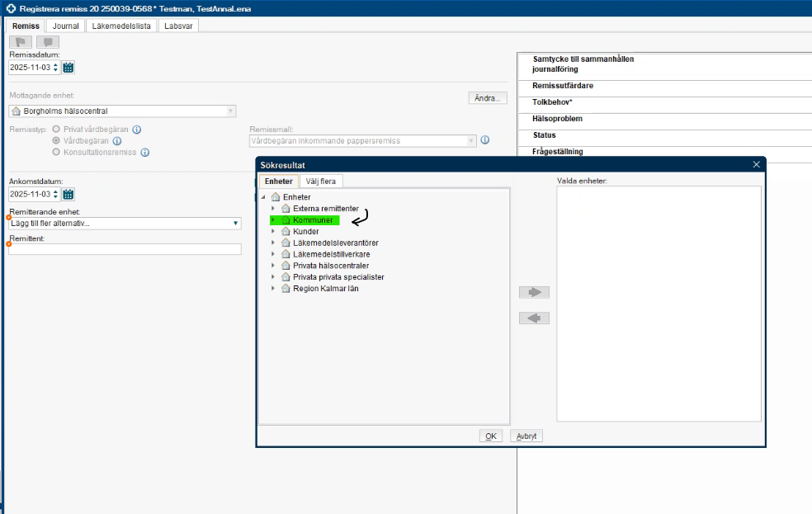The width and height of the screenshot is (812, 514).
Task: Open the Remitterande enhet dropdown
Action: tap(235, 224)
